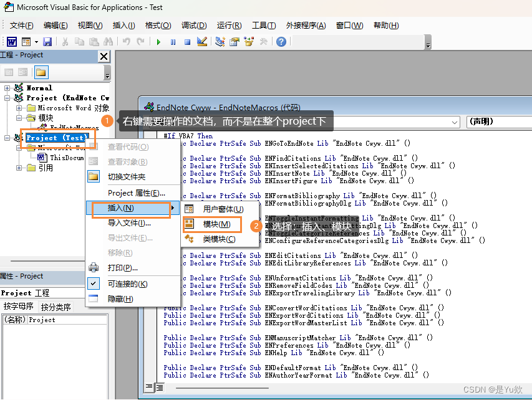
Task: Open the 外接程序(A) menu
Action: [x=306, y=26]
